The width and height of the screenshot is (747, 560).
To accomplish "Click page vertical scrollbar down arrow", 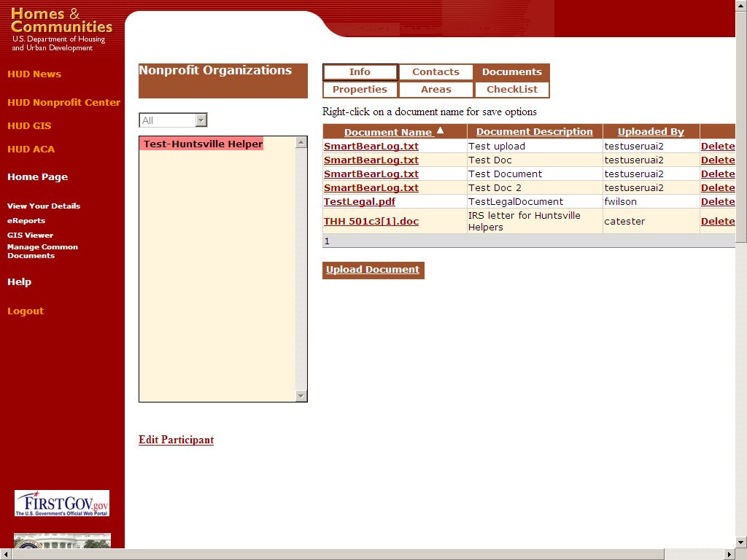I will pos(741,542).
